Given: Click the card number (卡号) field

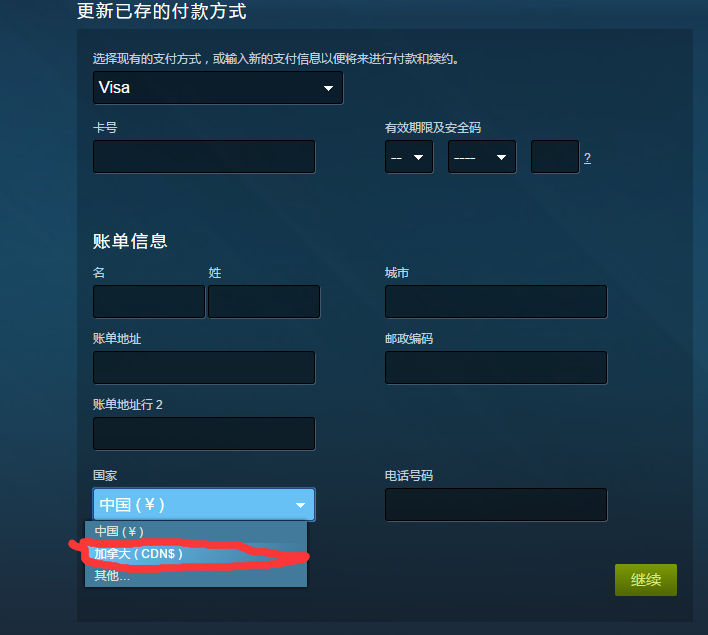Looking at the screenshot, I should [x=204, y=157].
